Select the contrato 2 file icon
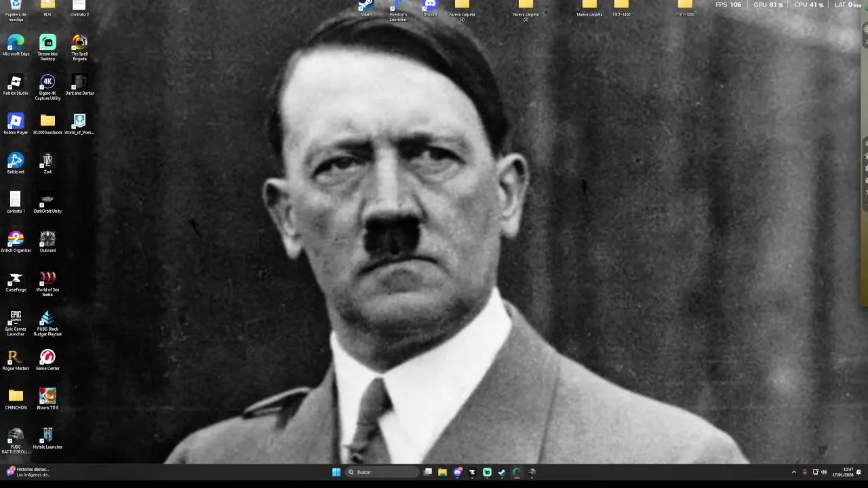The height and width of the screenshot is (488, 868). pos(79,8)
